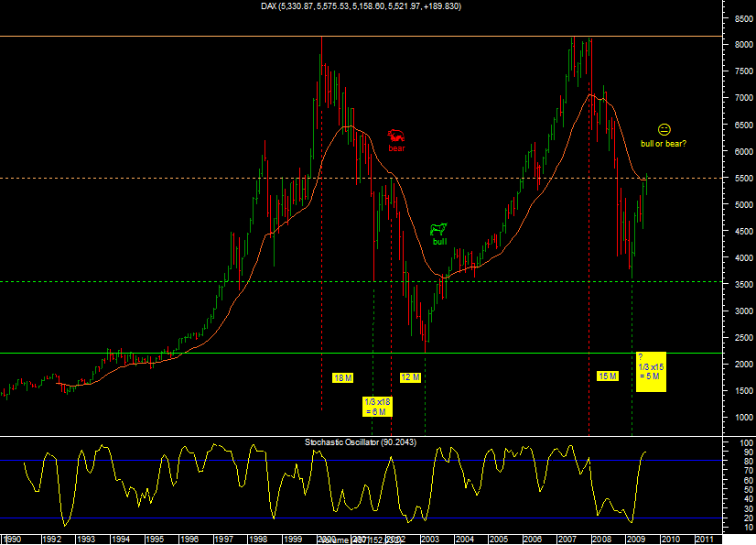Click the 2008 year label on time axis
The height and width of the screenshot is (545, 756).
pos(601,540)
